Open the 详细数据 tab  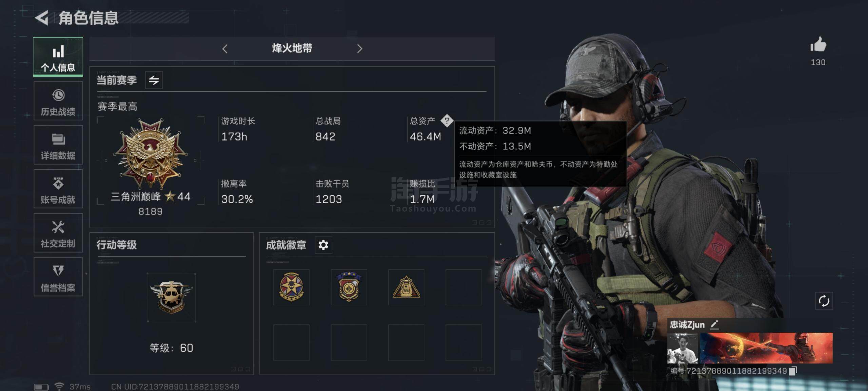[58, 145]
